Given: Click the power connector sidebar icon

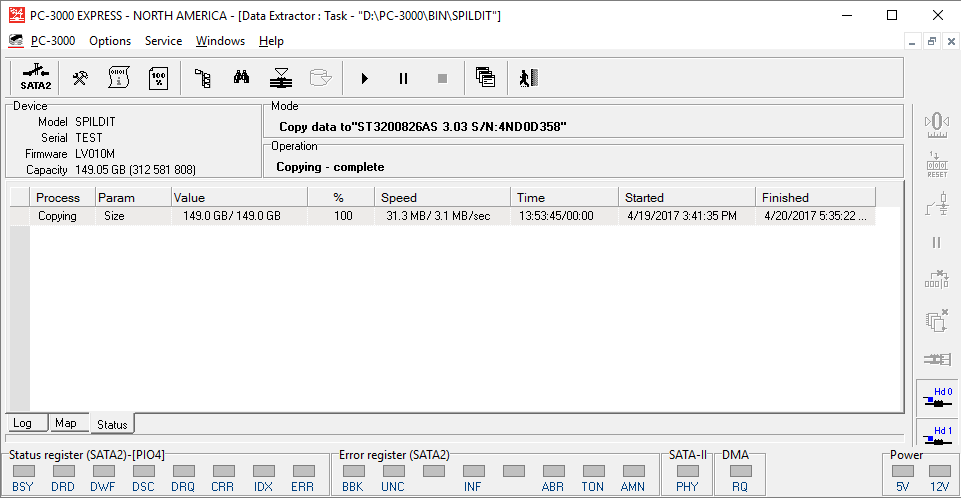Looking at the screenshot, I should 936,203.
